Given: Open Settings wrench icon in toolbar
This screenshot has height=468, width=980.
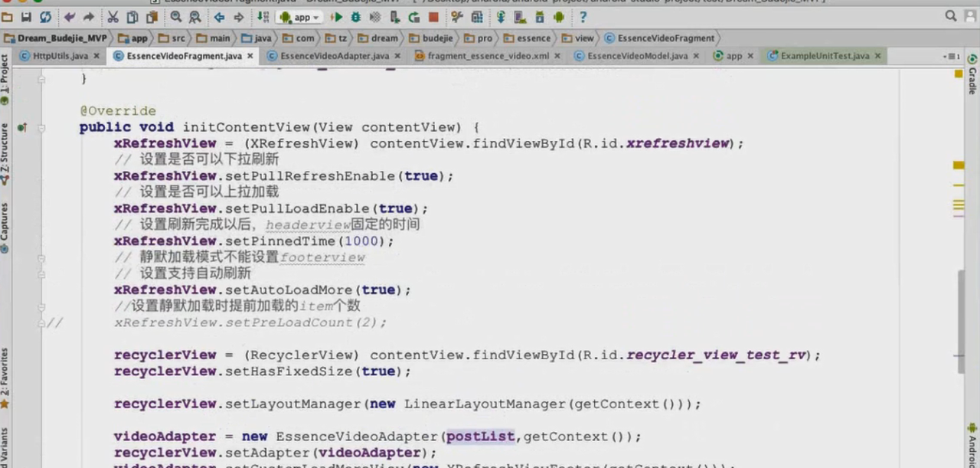Looking at the screenshot, I should [x=458, y=17].
